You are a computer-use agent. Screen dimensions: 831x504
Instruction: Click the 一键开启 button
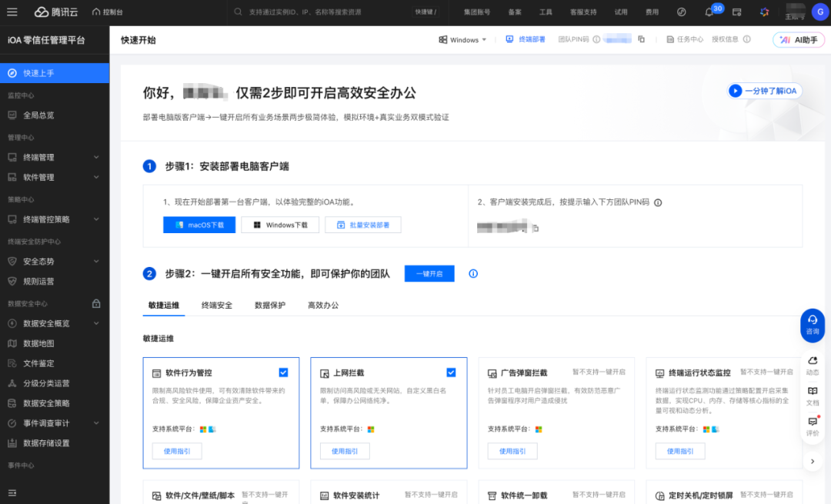(x=429, y=274)
